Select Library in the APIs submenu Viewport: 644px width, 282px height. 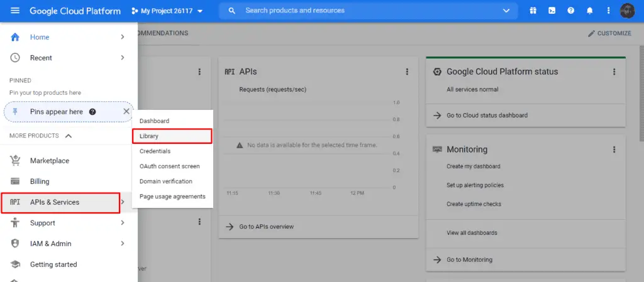tap(172, 136)
